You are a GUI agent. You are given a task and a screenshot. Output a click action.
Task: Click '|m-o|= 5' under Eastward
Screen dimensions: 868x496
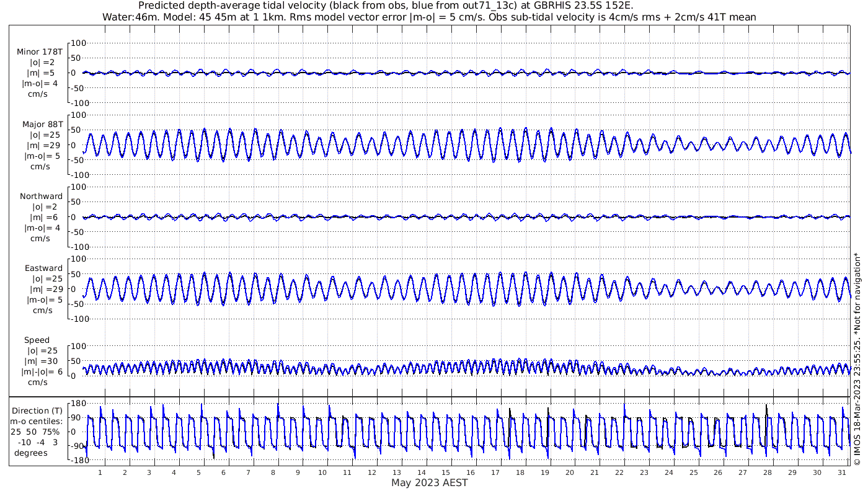45,299
